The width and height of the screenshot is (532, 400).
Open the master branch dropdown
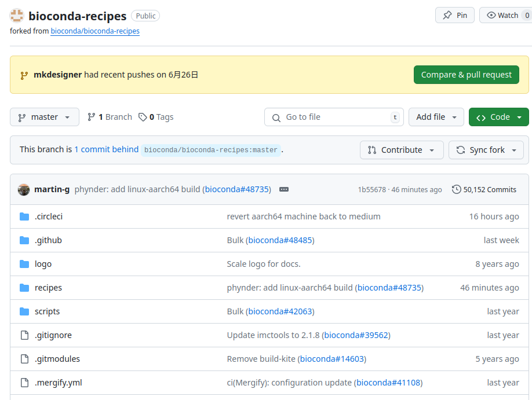tap(44, 117)
